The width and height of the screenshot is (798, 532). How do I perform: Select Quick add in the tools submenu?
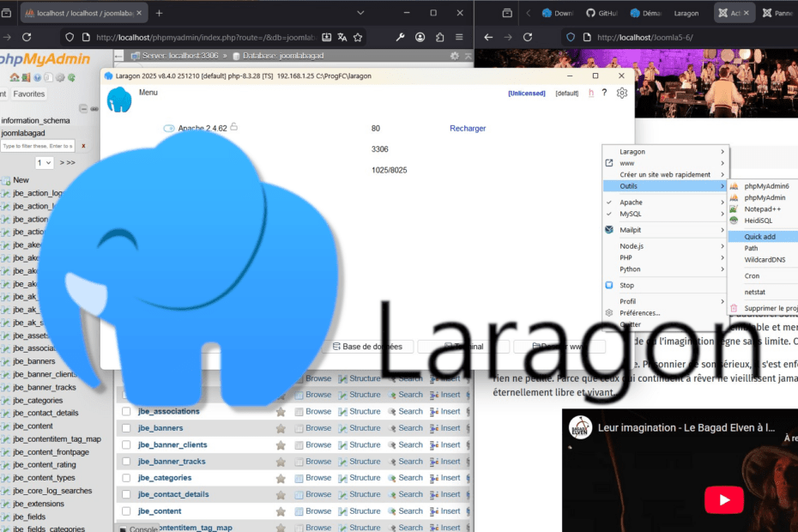coord(760,237)
